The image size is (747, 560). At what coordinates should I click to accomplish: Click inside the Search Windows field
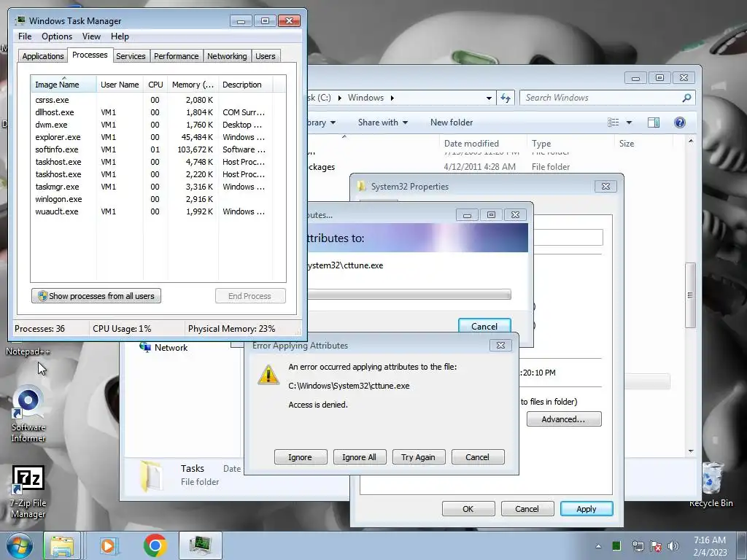click(600, 98)
